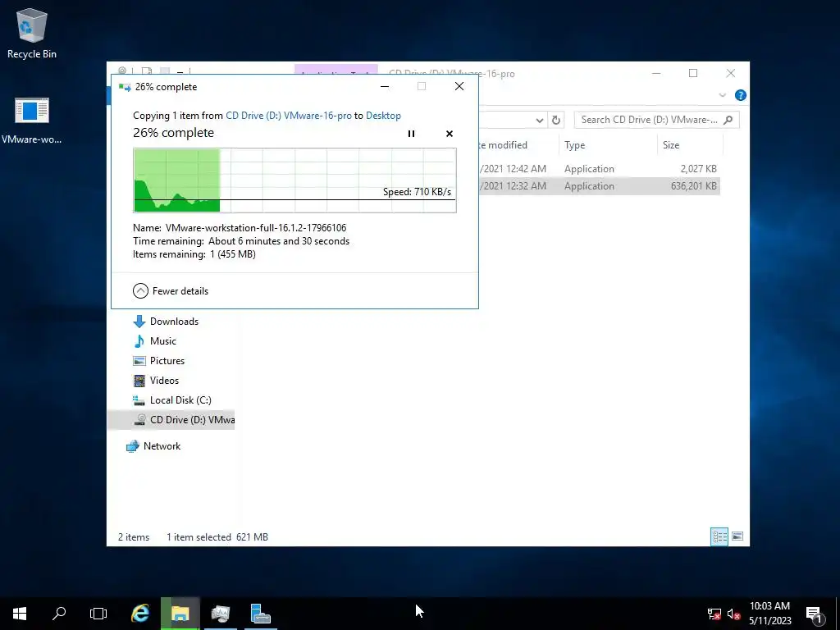Open Task View on the taskbar
The width and height of the screenshot is (840, 630).
click(98, 614)
